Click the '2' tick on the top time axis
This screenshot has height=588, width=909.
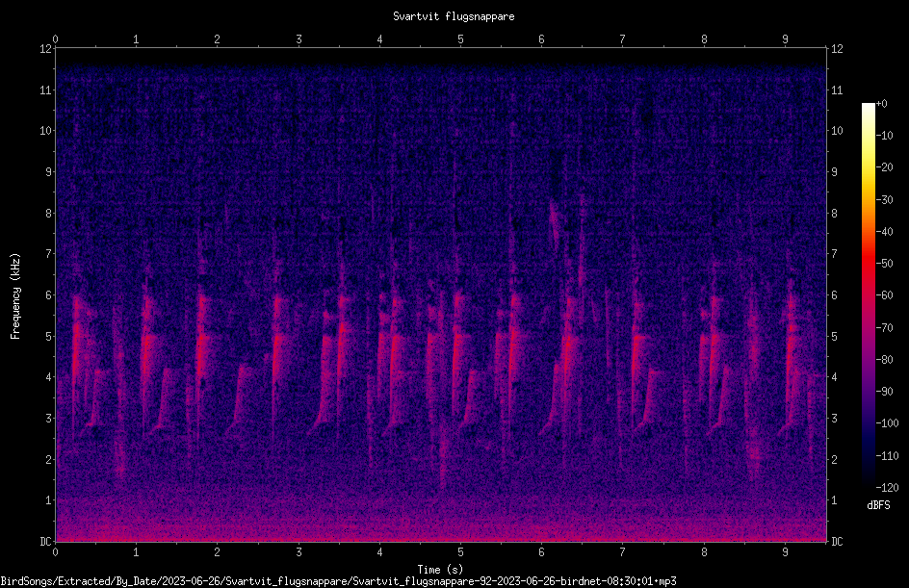point(218,39)
